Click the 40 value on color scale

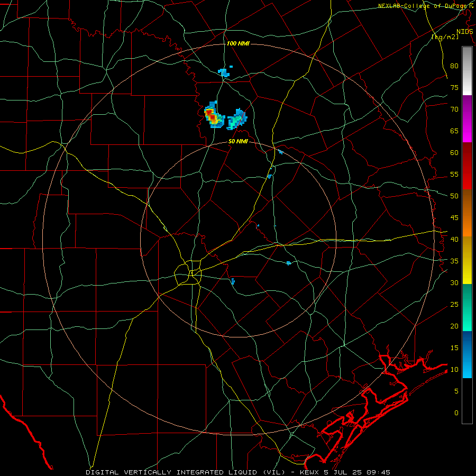coord(454,240)
